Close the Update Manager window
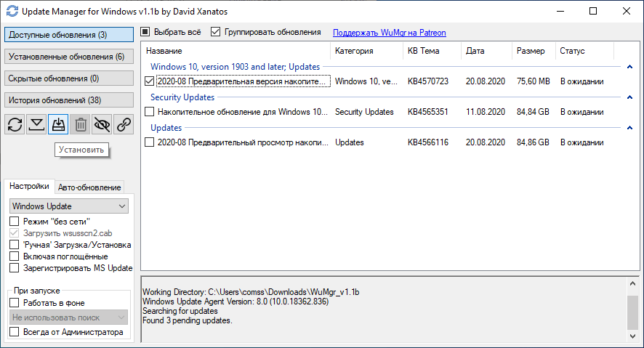Image resolution: width=644 pixels, height=348 pixels. [x=627, y=11]
